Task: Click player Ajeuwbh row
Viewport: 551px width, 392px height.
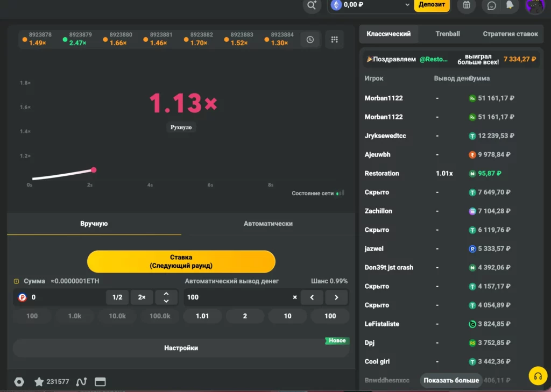Action: tap(451, 154)
